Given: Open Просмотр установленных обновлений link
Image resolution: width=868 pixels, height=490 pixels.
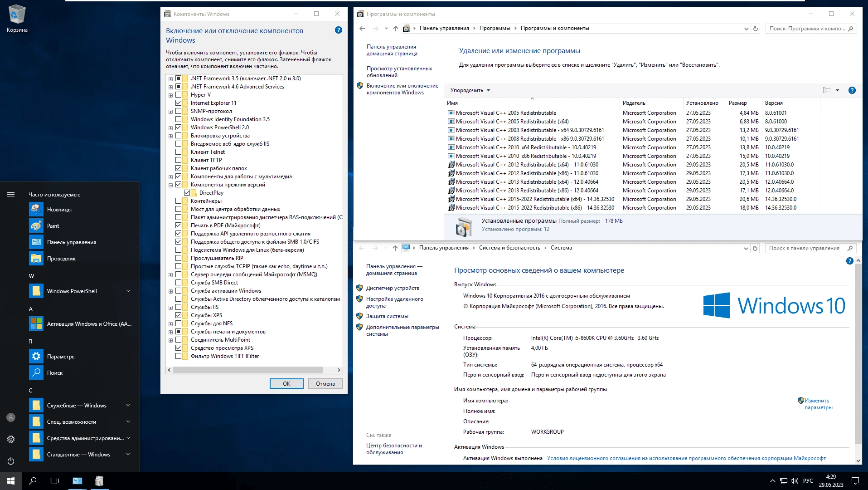Looking at the screenshot, I should click(x=399, y=72).
